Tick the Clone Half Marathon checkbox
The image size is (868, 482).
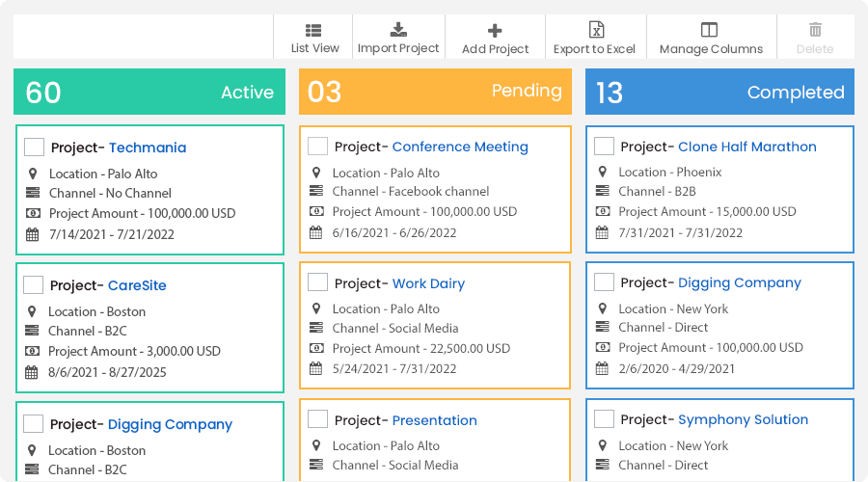click(x=604, y=147)
